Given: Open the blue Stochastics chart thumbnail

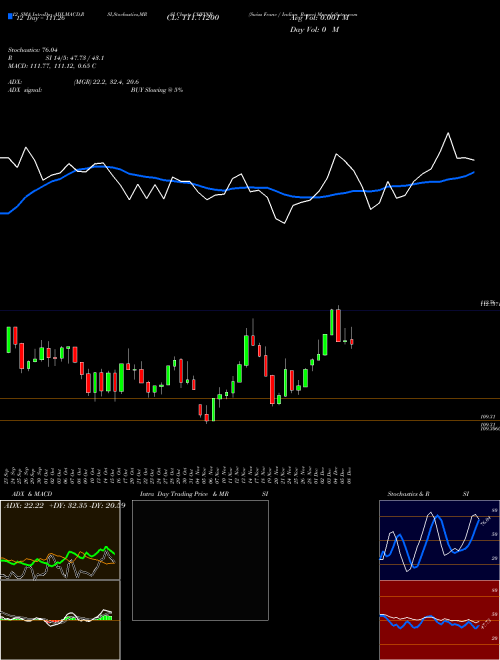Looking at the screenshot, I should [439, 540].
